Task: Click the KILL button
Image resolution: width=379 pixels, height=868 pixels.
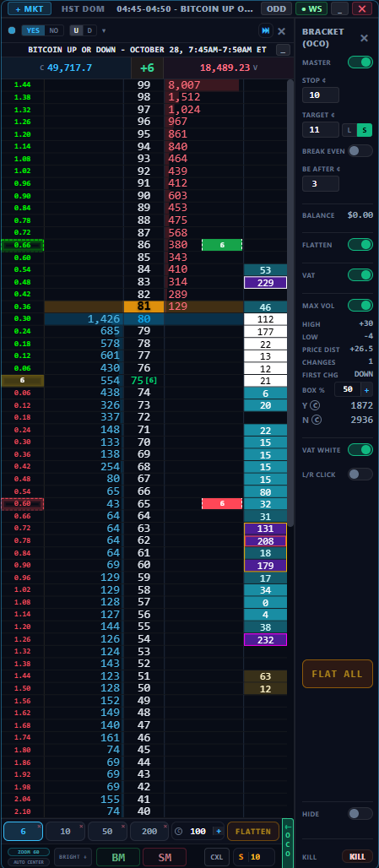Action: [357, 856]
